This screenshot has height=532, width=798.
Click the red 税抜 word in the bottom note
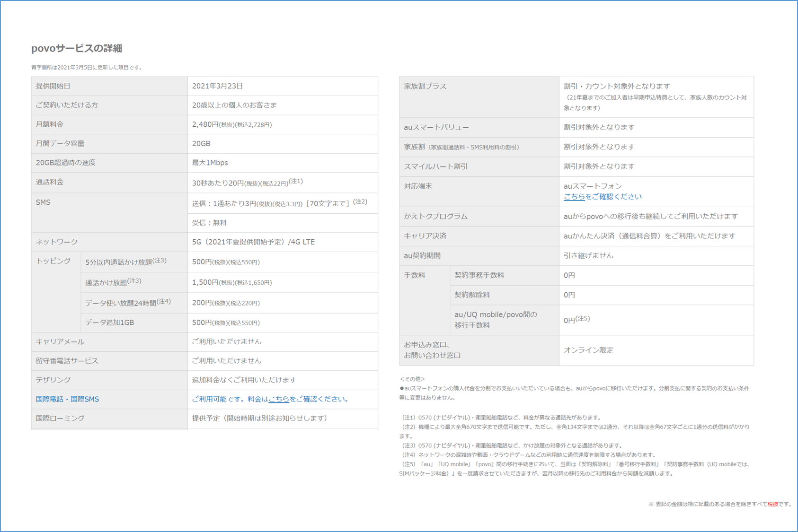(772, 504)
